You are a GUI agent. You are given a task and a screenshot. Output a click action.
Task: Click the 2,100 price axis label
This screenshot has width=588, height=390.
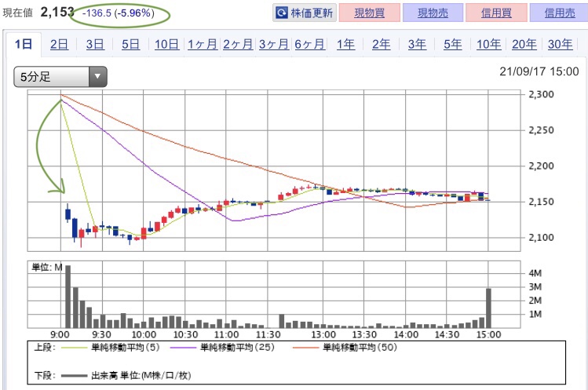tap(541, 238)
